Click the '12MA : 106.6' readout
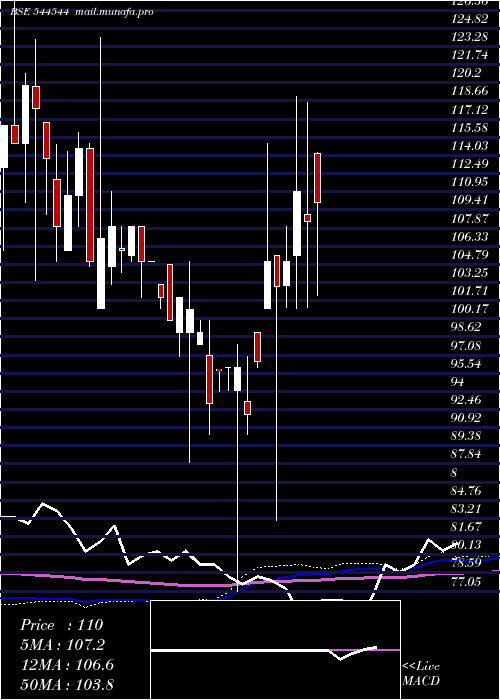Screen dimensions: 500x700 67,665
